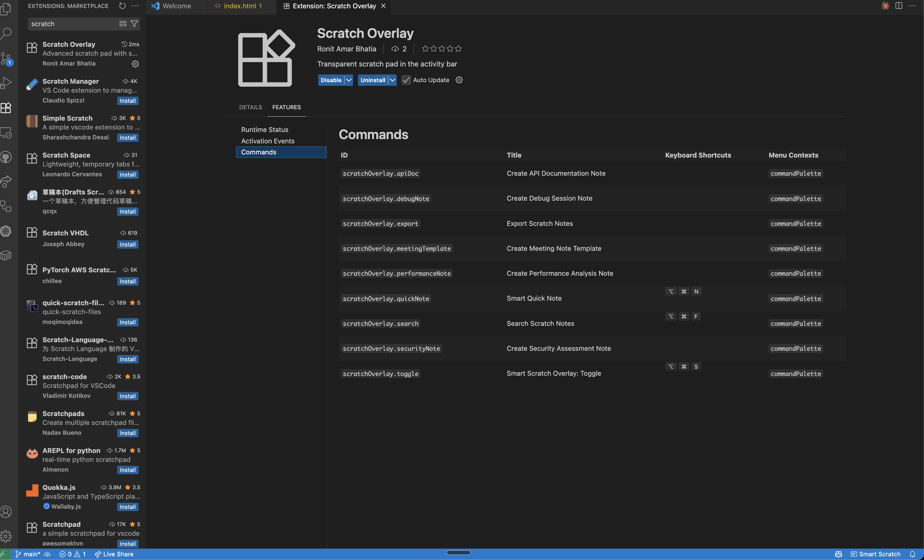This screenshot has height=560, width=924.
Task: Open Scratch Space extension in list
Action: (x=82, y=165)
